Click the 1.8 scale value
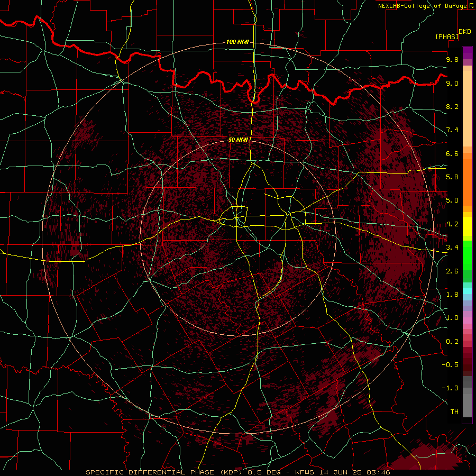Screen dimensions: 476x476 tap(452, 295)
